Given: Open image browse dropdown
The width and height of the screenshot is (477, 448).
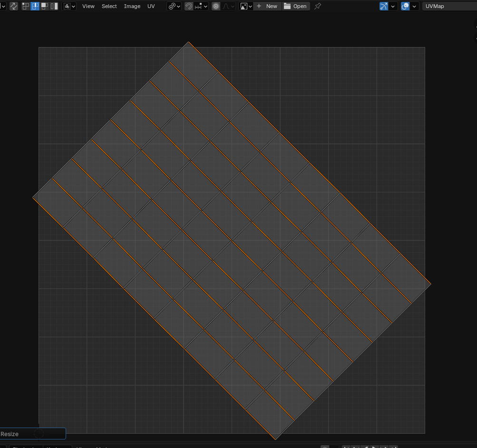Looking at the screenshot, I should pos(246,6).
